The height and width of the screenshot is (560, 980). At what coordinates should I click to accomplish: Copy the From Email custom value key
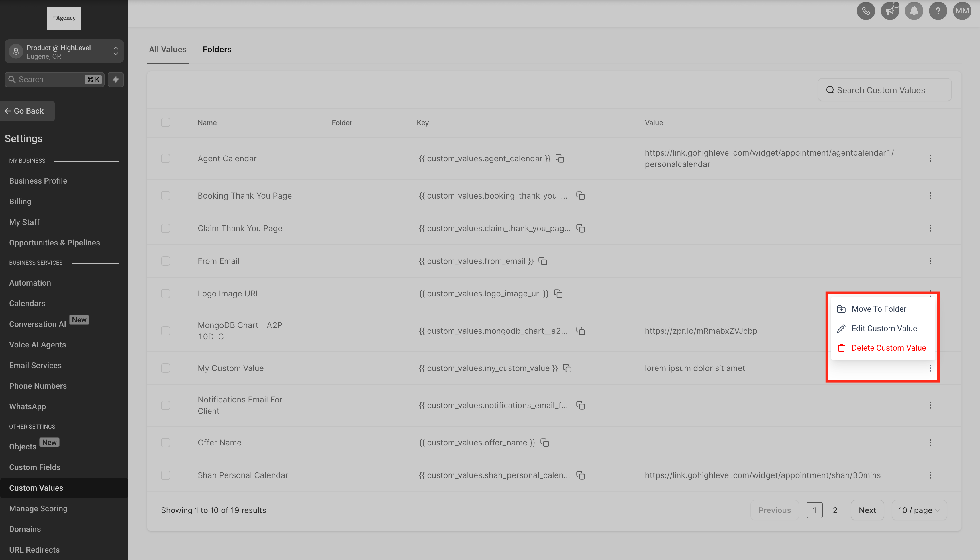pos(542,261)
